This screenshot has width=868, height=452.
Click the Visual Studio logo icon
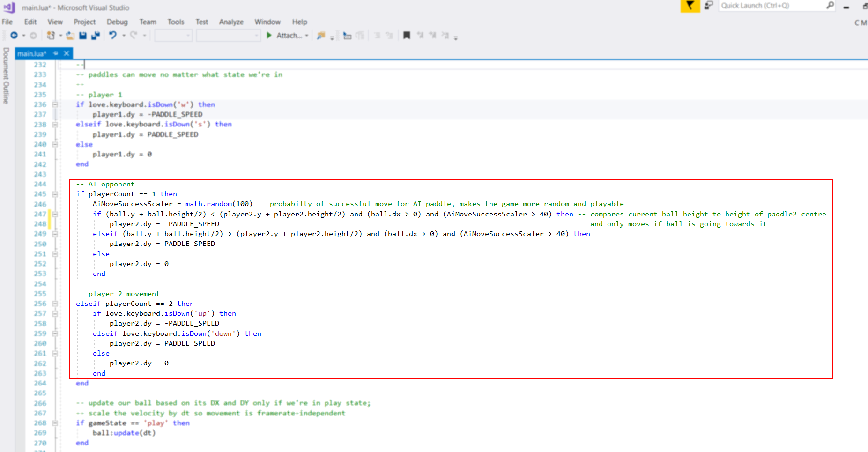9,7
